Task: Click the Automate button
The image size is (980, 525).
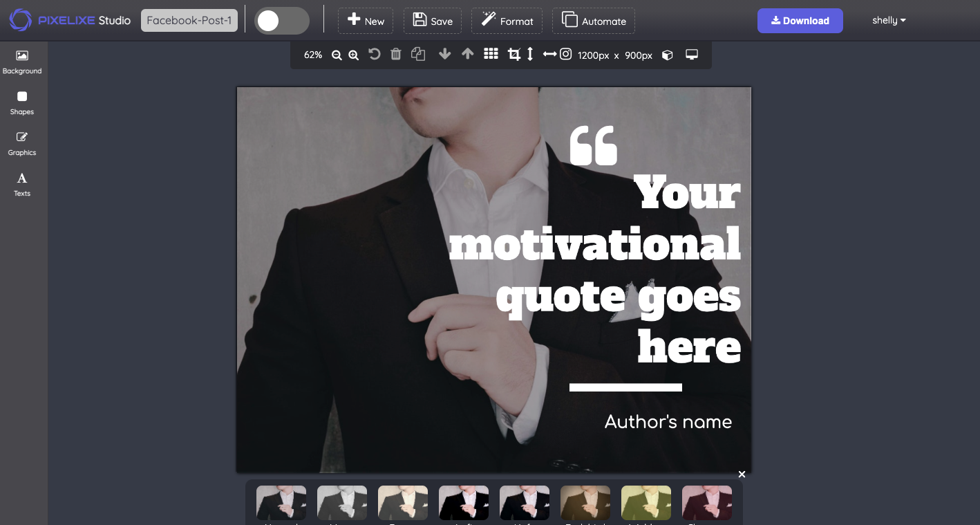Action: point(594,21)
